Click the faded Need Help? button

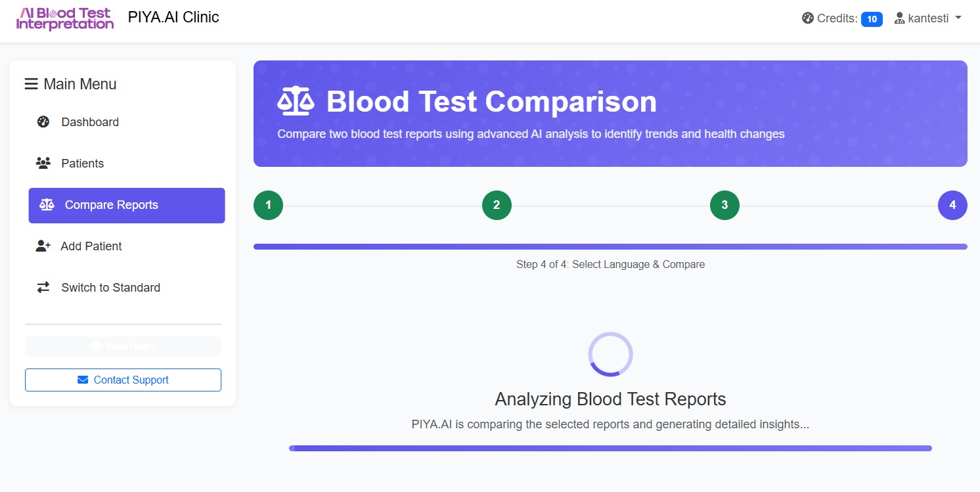123,346
